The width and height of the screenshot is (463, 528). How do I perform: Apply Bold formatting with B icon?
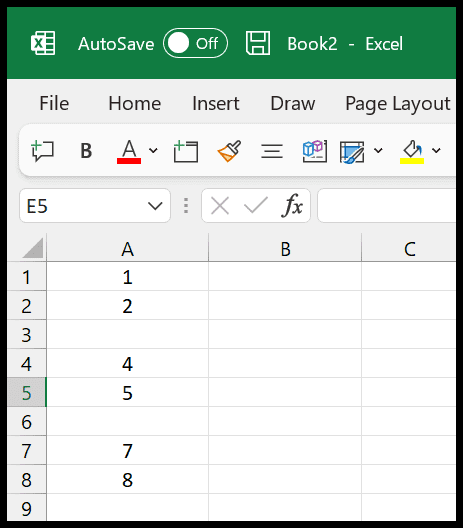(x=86, y=151)
